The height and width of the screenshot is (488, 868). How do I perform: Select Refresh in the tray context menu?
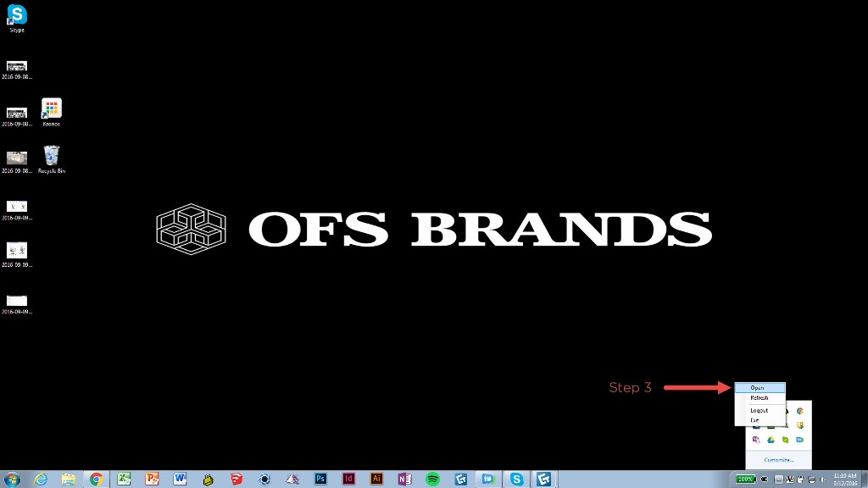[760, 398]
